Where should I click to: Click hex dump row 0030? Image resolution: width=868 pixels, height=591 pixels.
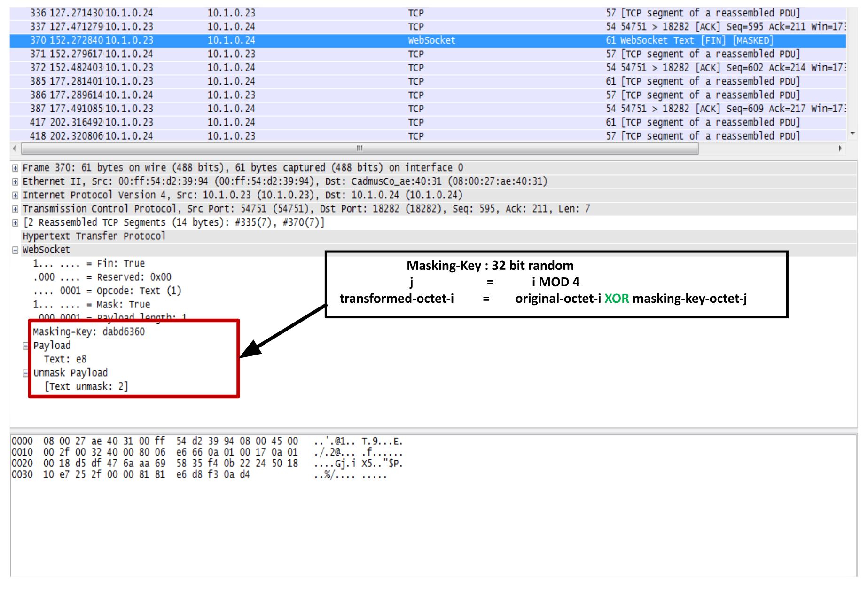[x=200, y=475]
